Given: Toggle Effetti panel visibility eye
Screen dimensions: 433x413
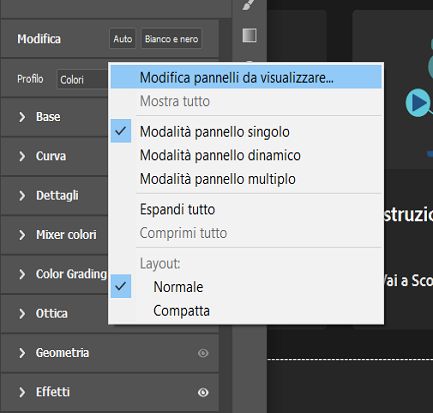Looking at the screenshot, I should (x=203, y=392).
